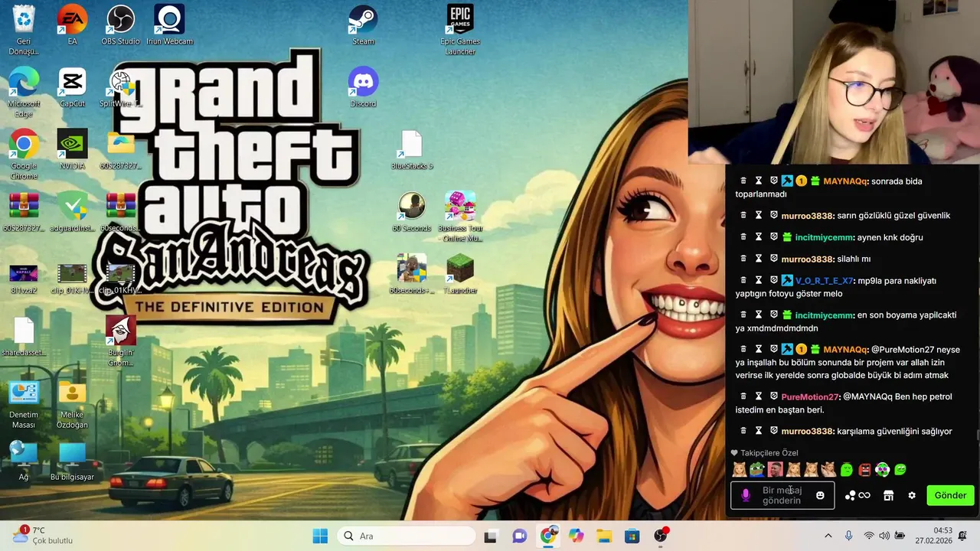The image size is (980, 551).
Task: Send the chat message with Gönder
Action: click(950, 495)
